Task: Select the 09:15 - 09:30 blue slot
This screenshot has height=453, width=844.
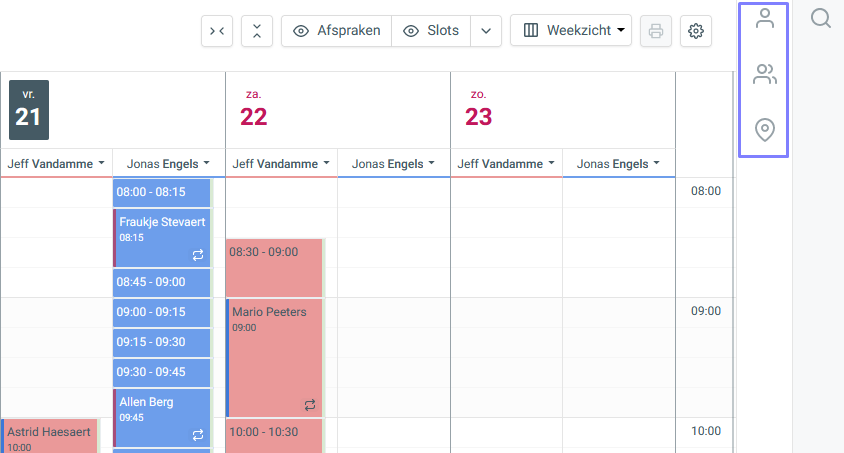Action: tap(160, 342)
